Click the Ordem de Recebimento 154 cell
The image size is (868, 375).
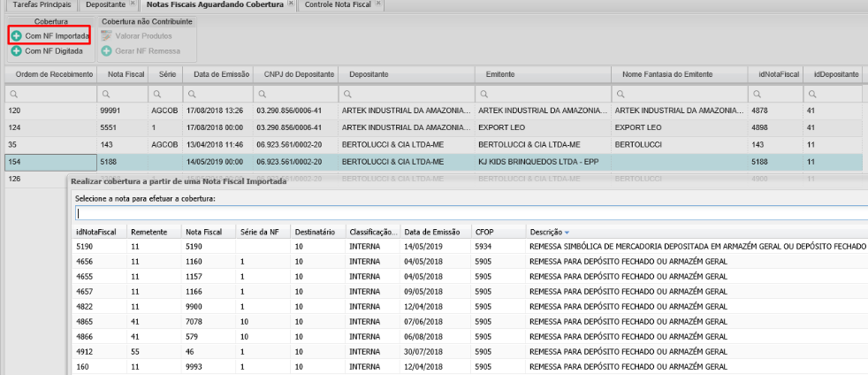point(50,162)
